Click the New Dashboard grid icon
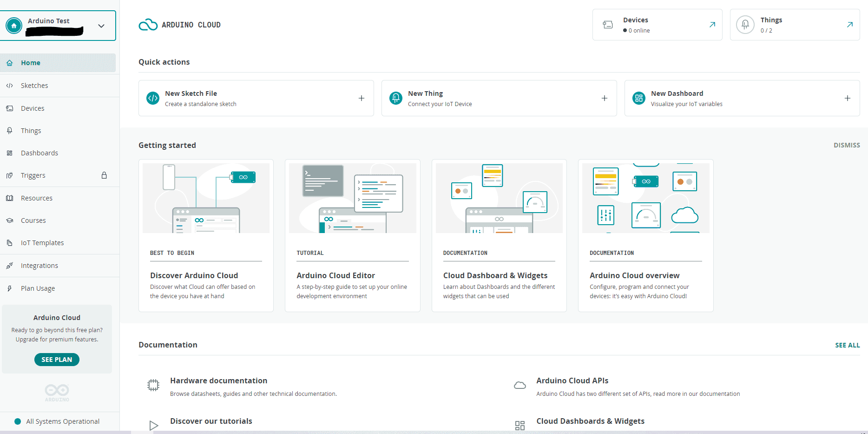This screenshot has height=434, width=868. tap(639, 98)
